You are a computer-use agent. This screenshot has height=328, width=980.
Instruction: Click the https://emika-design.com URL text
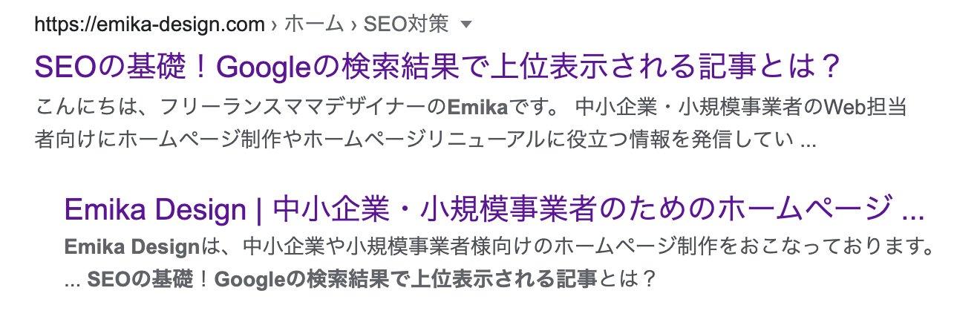click(x=149, y=24)
